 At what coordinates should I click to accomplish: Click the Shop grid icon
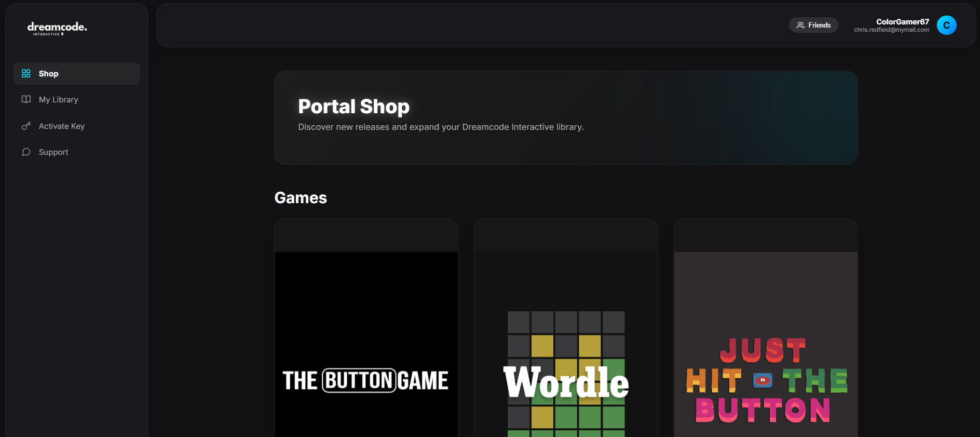(26, 74)
